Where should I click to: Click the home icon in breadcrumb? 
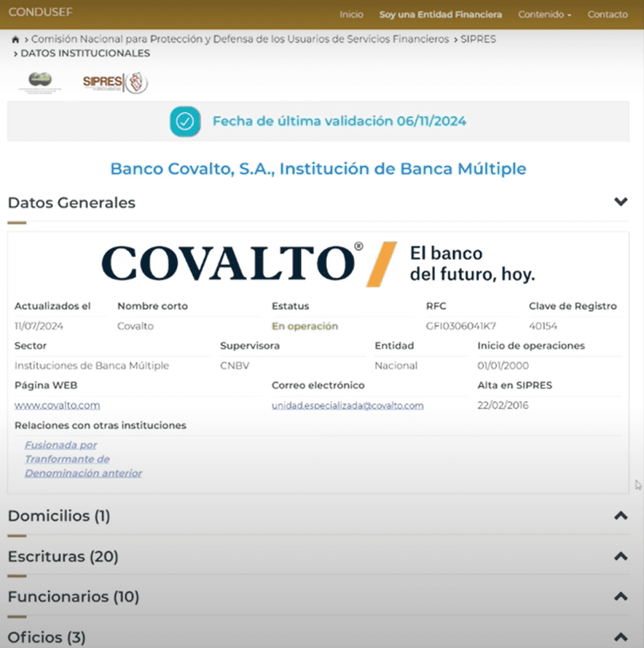pos(15,39)
